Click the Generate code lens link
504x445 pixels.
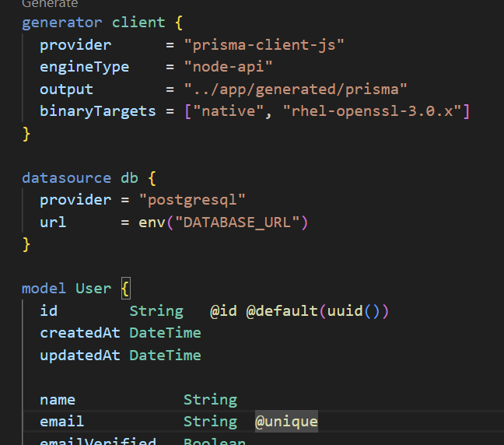pyautogui.click(x=50, y=4)
